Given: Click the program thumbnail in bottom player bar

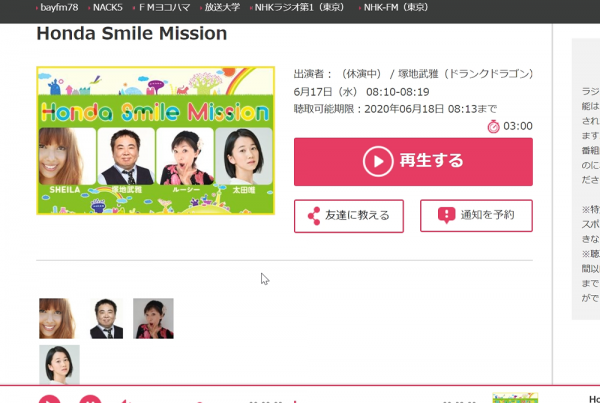Looking at the screenshot, I should (x=515, y=397).
